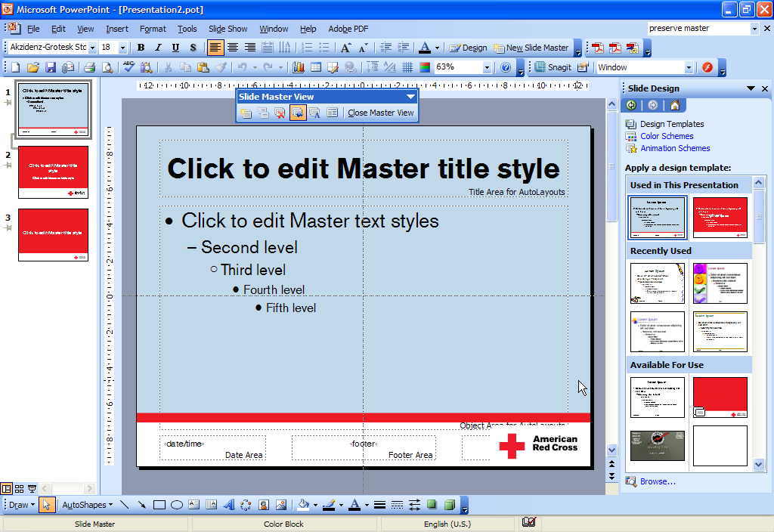Click the Print icon
Image resolution: width=774 pixels, height=532 pixels.
pyautogui.click(x=89, y=67)
